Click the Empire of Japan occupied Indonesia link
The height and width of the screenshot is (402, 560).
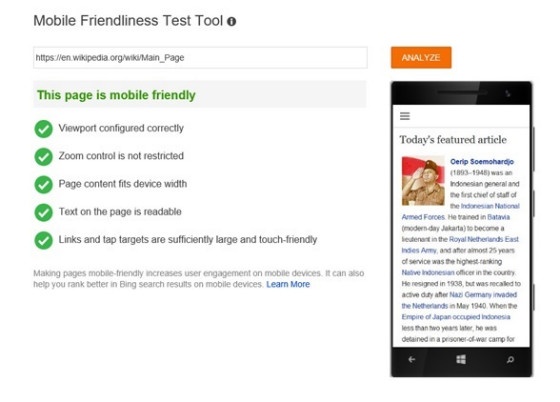pos(456,317)
